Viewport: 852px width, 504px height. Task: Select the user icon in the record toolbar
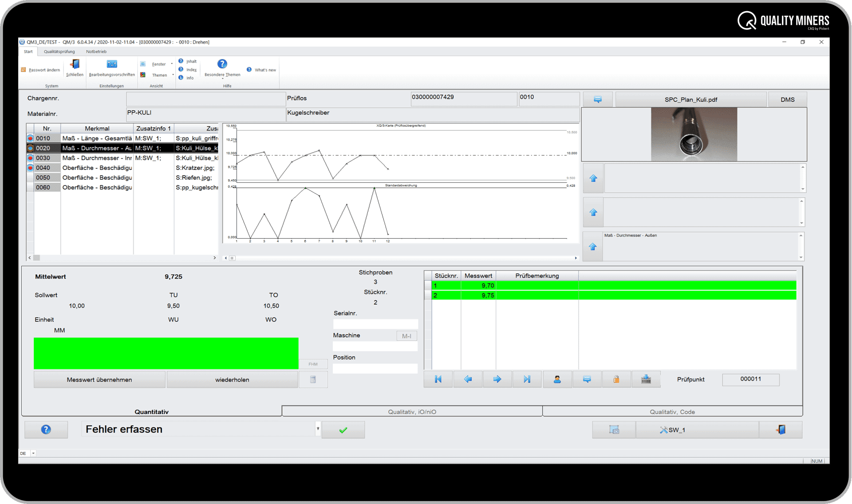[557, 379]
